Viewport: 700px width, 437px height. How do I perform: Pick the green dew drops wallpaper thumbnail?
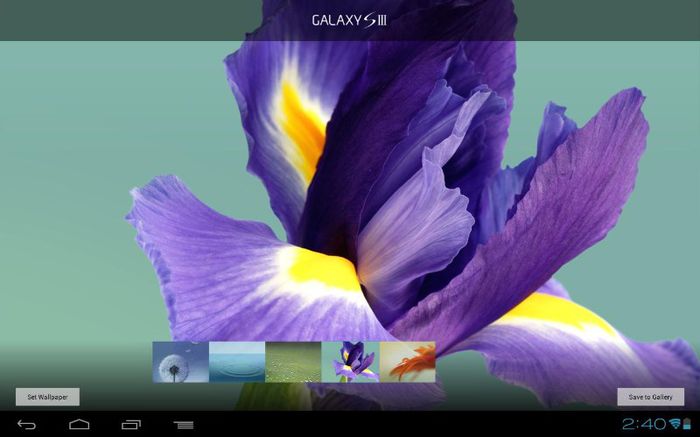293,361
